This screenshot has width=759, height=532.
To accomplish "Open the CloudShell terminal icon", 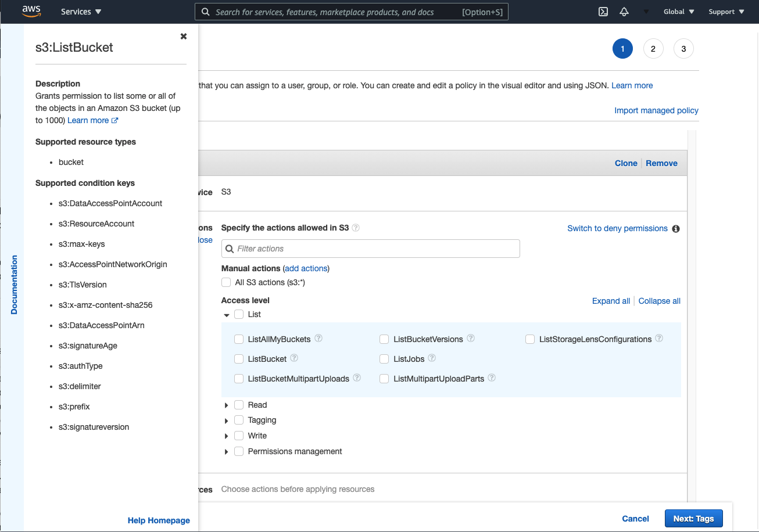I will tap(603, 11).
